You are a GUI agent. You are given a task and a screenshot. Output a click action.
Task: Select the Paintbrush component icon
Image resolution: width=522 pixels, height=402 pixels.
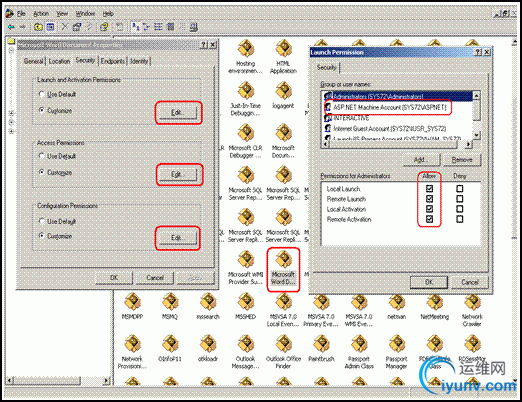click(x=321, y=344)
